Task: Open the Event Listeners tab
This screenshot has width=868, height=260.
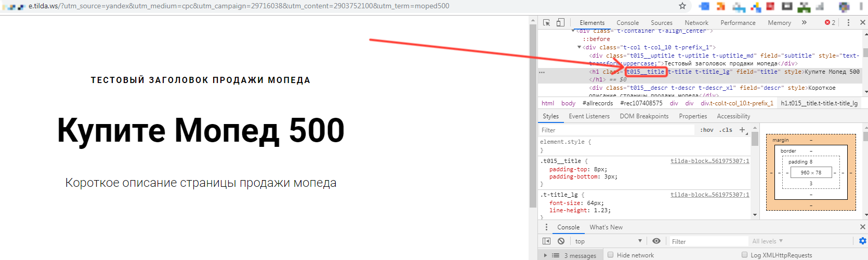Action: (589, 116)
